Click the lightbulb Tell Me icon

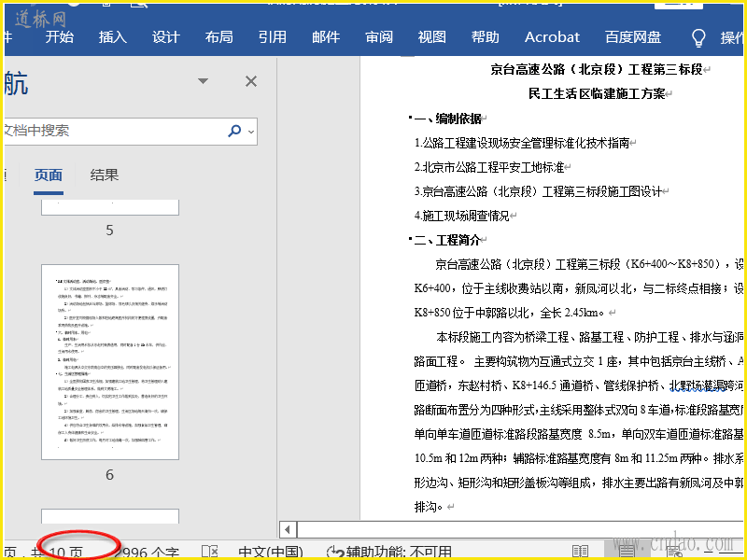point(698,37)
